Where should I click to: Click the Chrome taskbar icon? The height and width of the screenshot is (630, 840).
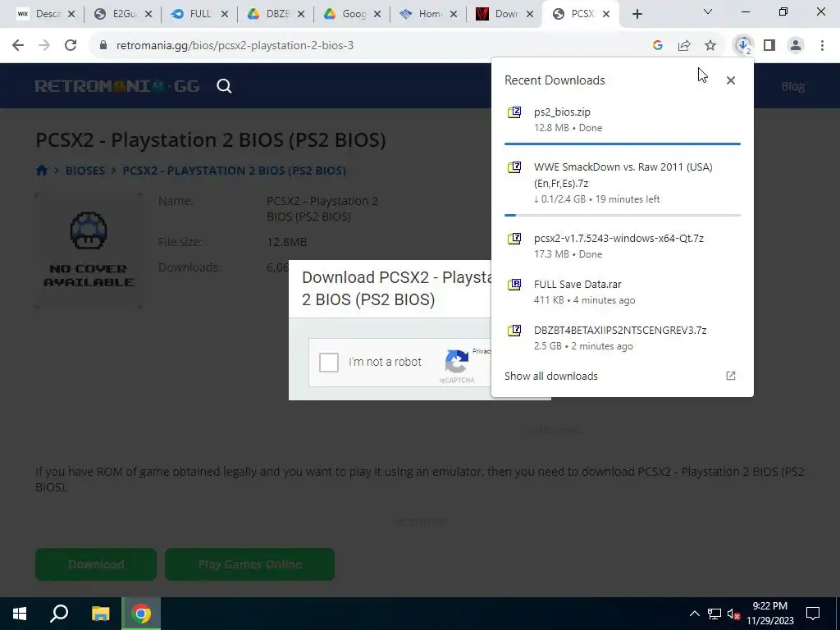[x=141, y=614]
